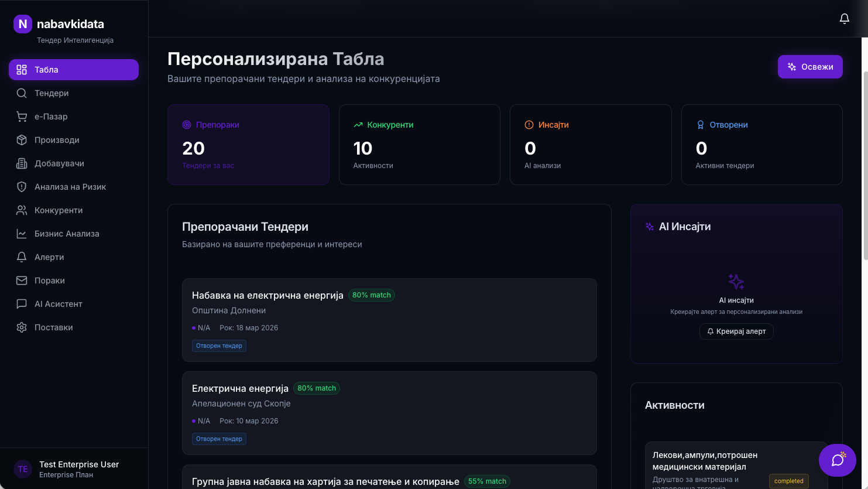Screen dimensions: 868x489
Task: Click Апелационен суд Скопје text
Action: click(241, 403)
